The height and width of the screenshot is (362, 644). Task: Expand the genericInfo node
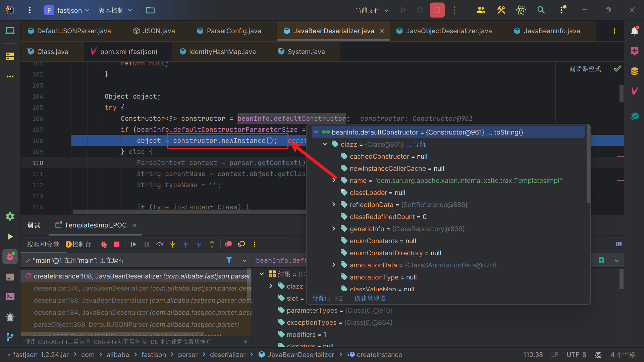(x=334, y=229)
